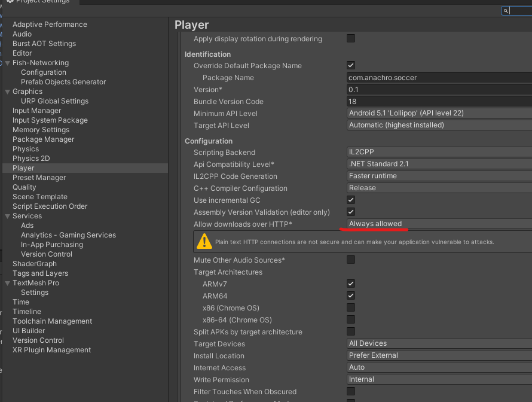Select Analytics - Gaming Services

pyautogui.click(x=68, y=235)
